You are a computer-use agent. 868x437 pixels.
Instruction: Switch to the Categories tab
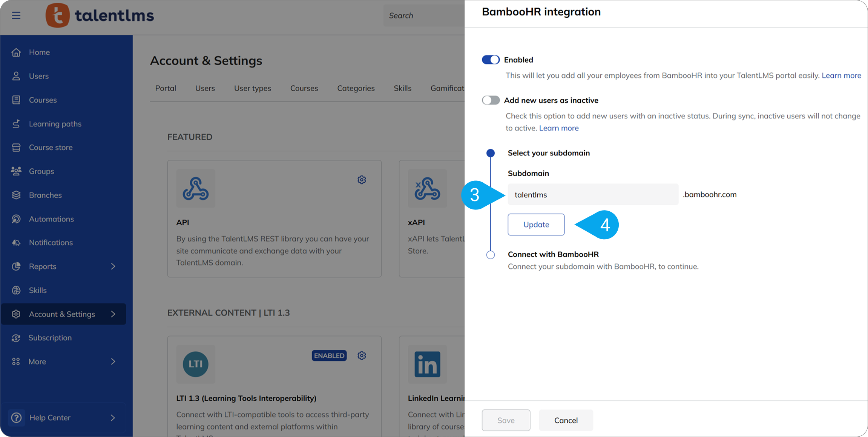[356, 88]
